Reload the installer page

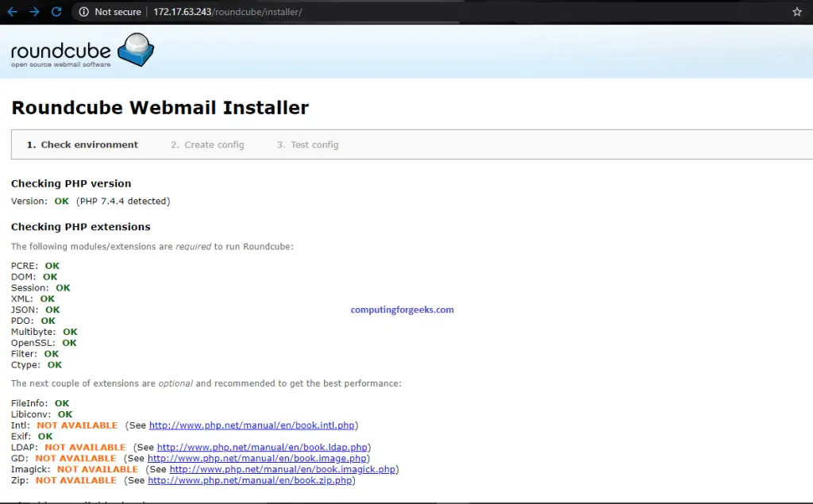(x=56, y=11)
